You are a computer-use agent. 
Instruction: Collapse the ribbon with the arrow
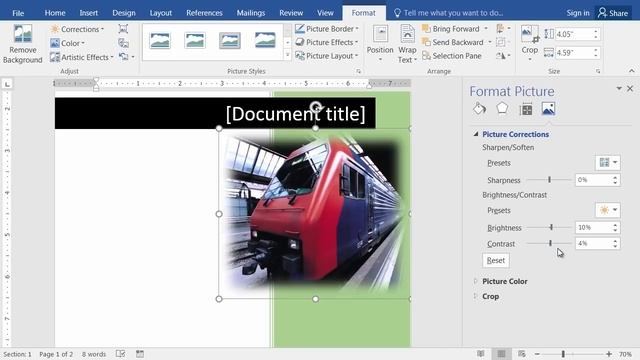[631, 71]
